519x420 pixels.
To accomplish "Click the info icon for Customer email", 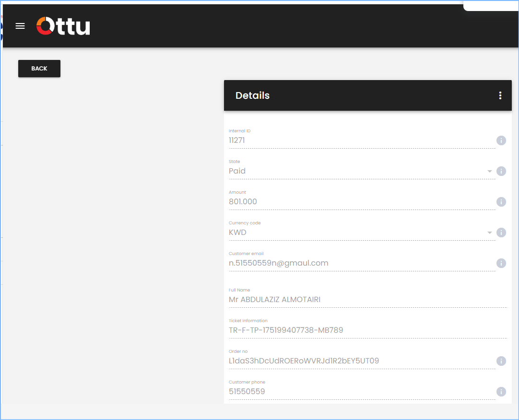I will [501, 263].
